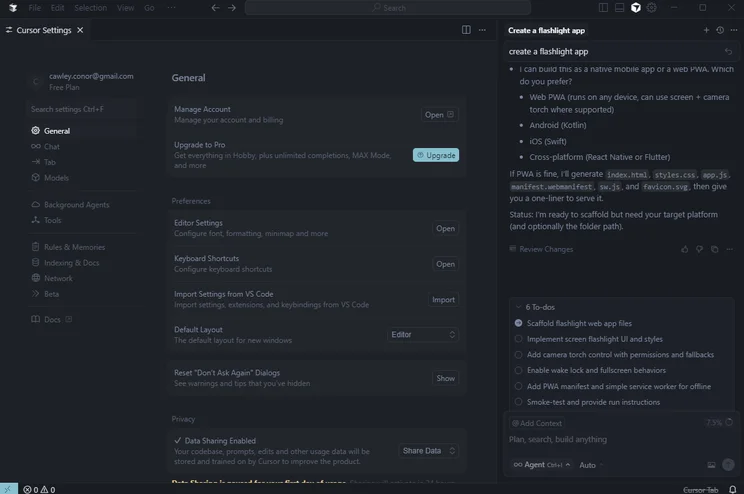Open chat panel more options ellipsis

tap(734, 30)
